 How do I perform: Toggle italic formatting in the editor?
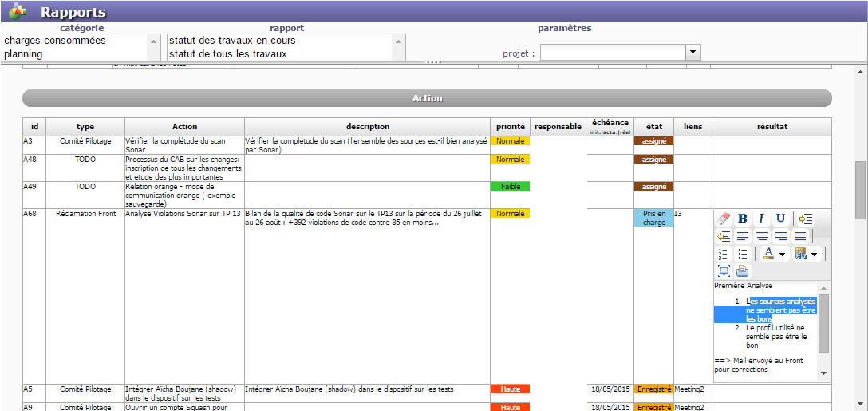(x=761, y=219)
